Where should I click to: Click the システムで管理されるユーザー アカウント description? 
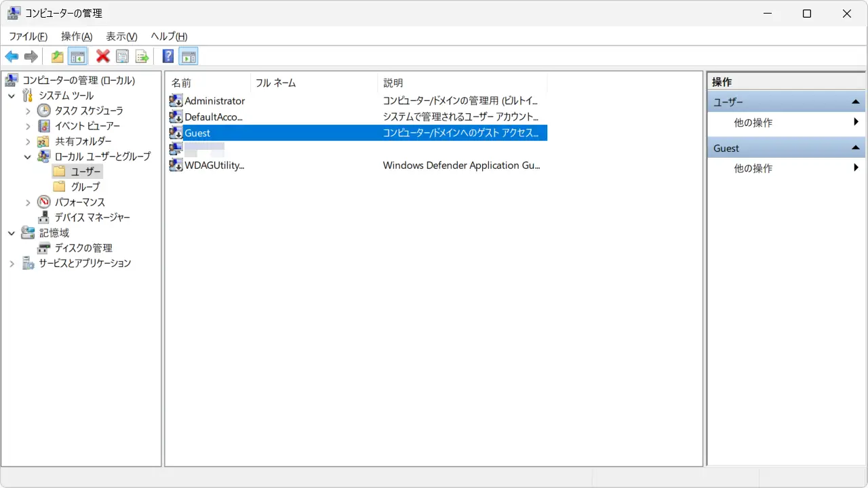click(461, 117)
